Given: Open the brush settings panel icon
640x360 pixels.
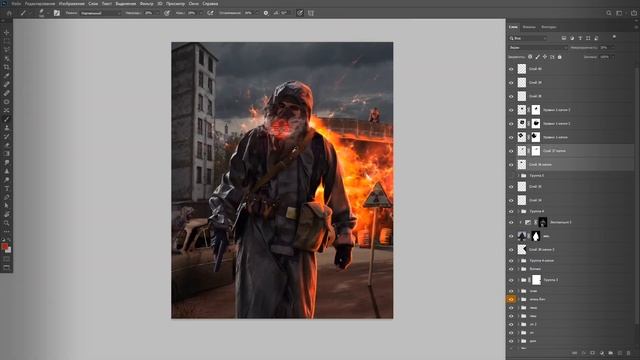Looking at the screenshot, I should tap(57, 13).
